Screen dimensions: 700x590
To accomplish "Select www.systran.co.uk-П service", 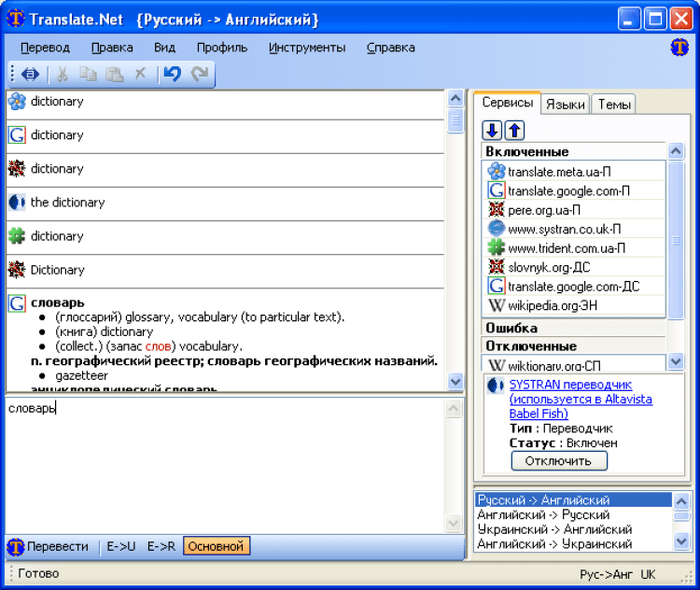I will pos(574,229).
